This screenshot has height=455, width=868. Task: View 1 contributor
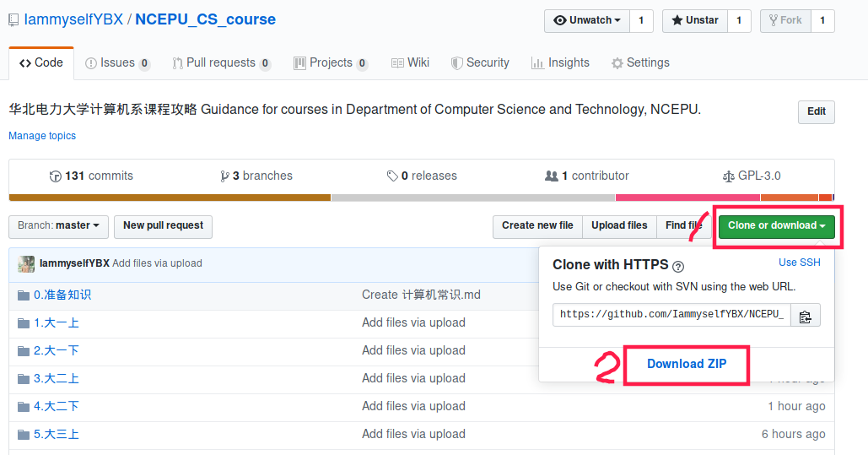click(x=587, y=176)
